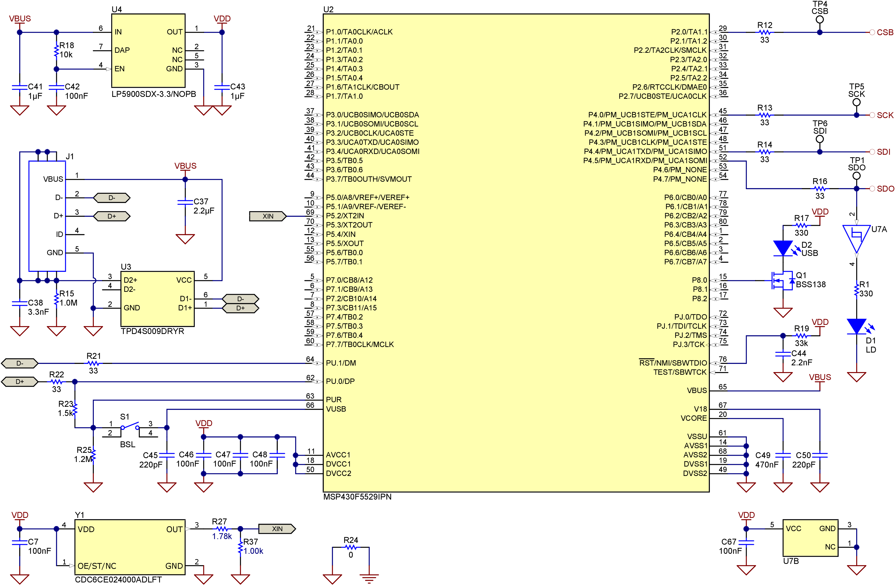
Task: Select the U7B component block
Action: coord(810,538)
